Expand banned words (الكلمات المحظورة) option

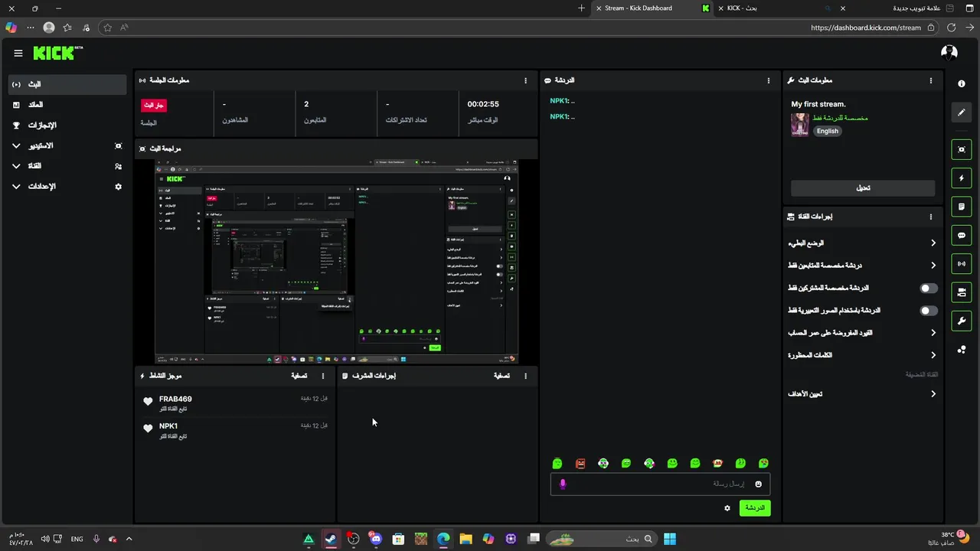(x=862, y=355)
